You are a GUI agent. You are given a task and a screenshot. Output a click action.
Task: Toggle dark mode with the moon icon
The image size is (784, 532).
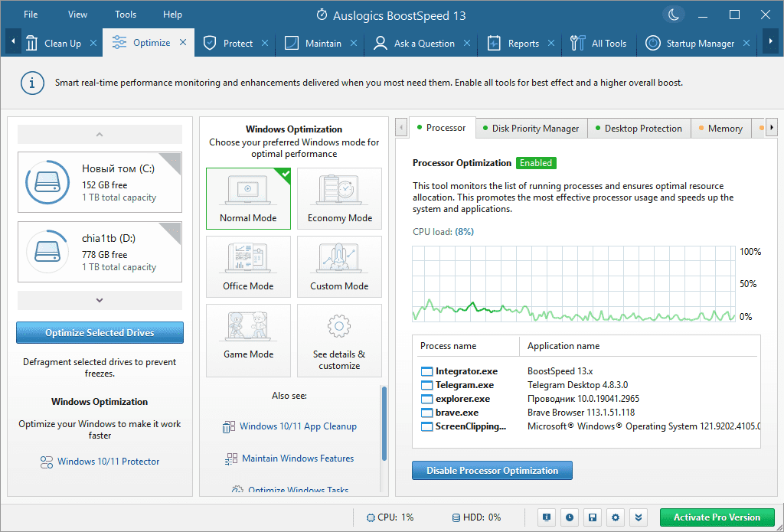(x=674, y=15)
